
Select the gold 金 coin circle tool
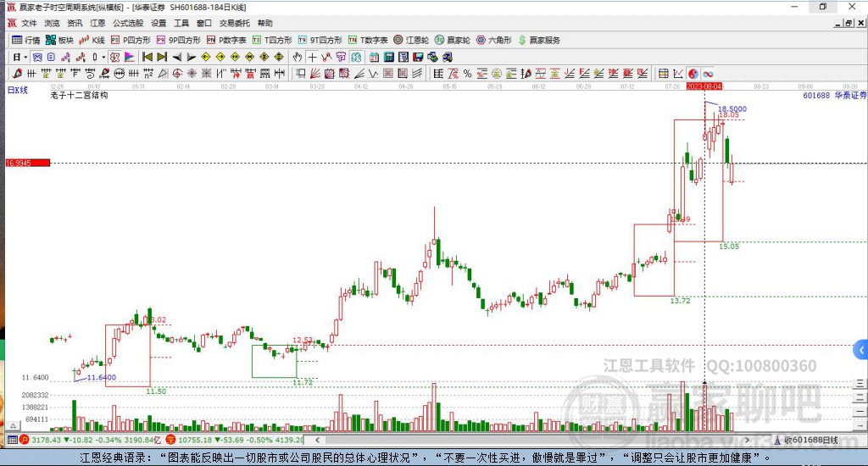point(497,73)
